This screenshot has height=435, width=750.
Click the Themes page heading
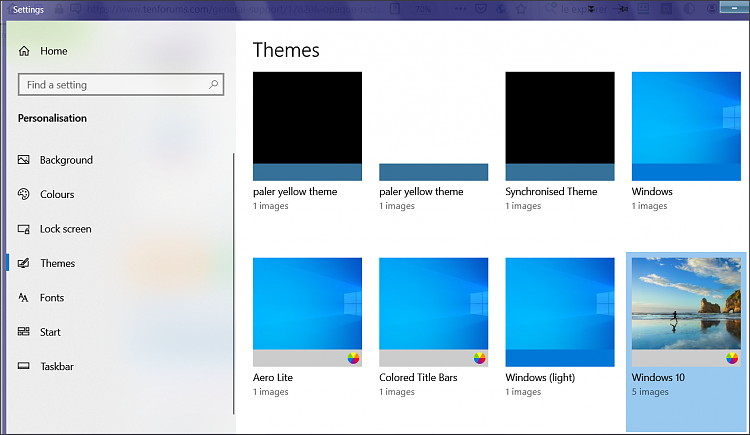click(286, 50)
